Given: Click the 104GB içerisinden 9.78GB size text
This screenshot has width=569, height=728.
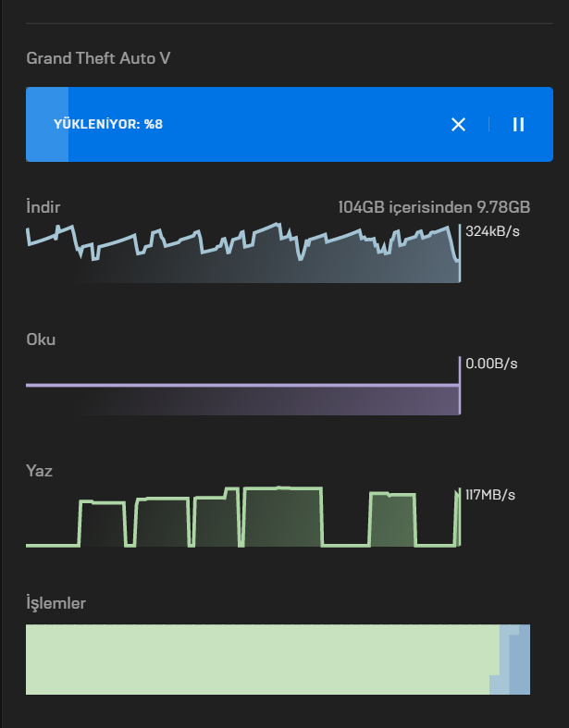Looking at the screenshot, I should [434, 207].
